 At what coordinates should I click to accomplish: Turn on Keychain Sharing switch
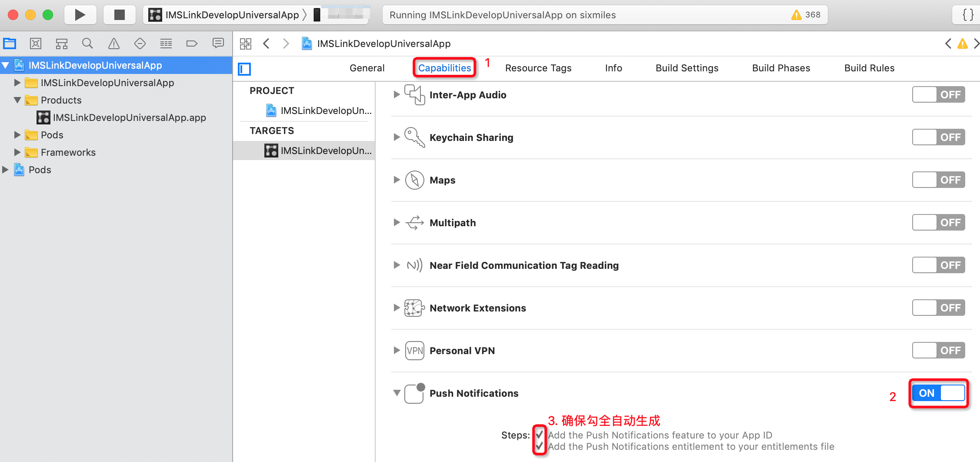939,137
